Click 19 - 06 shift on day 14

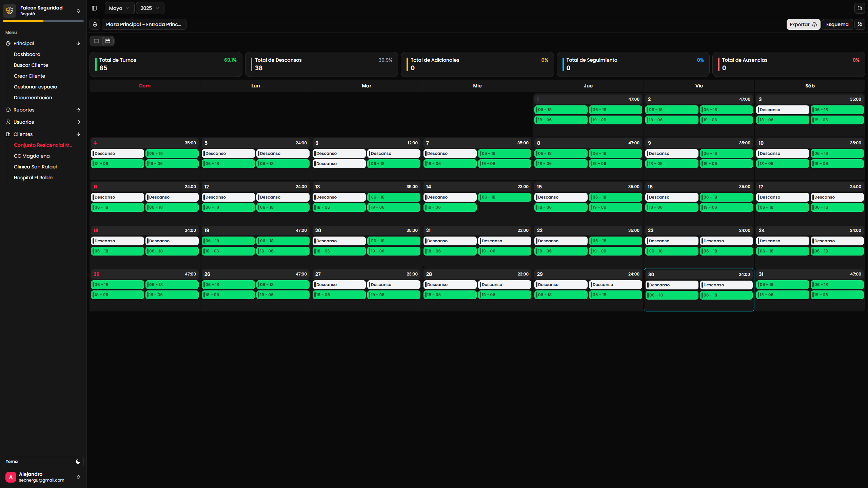click(x=450, y=207)
